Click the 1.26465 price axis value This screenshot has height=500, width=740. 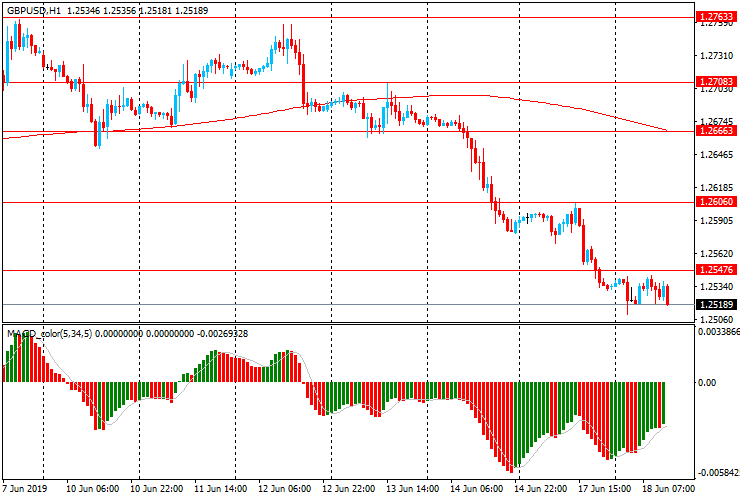pos(716,154)
